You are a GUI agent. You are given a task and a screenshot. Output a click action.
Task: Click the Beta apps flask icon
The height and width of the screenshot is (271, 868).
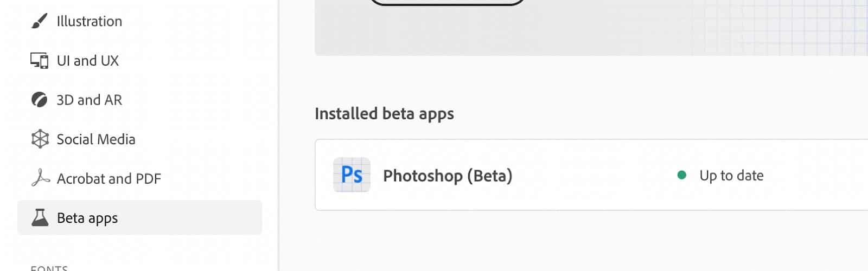[x=40, y=217]
